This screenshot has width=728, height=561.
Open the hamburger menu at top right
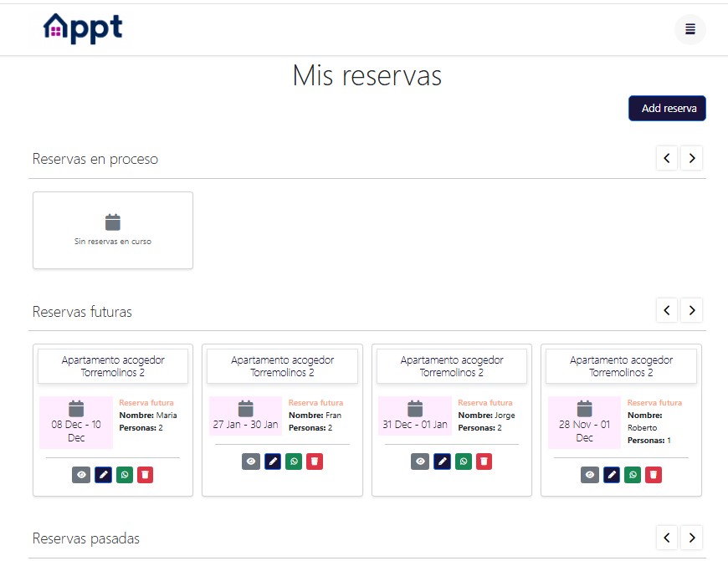pyautogui.click(x=690, y=29)
